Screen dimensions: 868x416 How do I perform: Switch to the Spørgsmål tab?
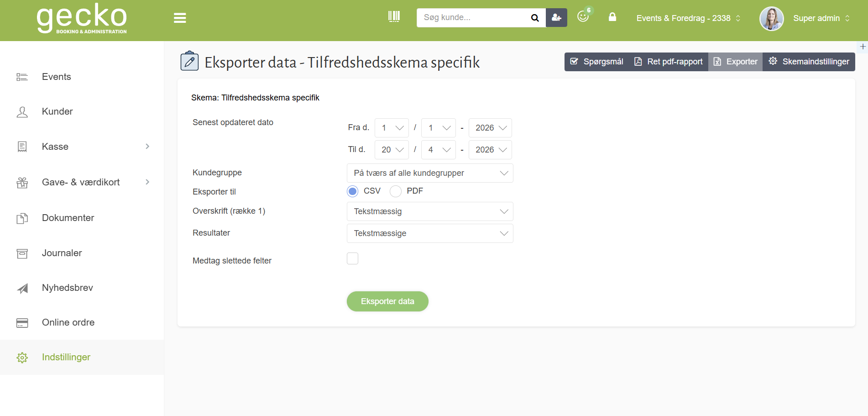[596, 61]
